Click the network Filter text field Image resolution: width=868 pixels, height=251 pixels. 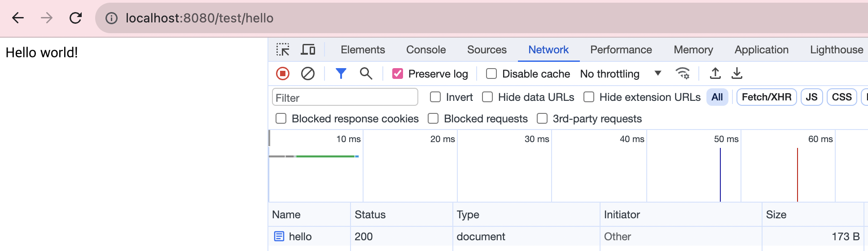[x=345, y=97]
